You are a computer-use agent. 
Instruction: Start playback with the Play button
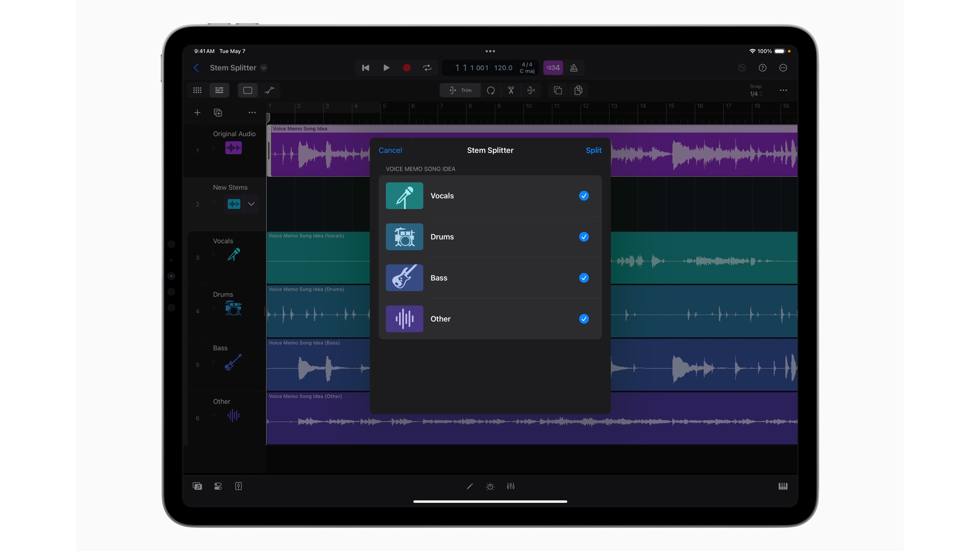pos(386,68)
